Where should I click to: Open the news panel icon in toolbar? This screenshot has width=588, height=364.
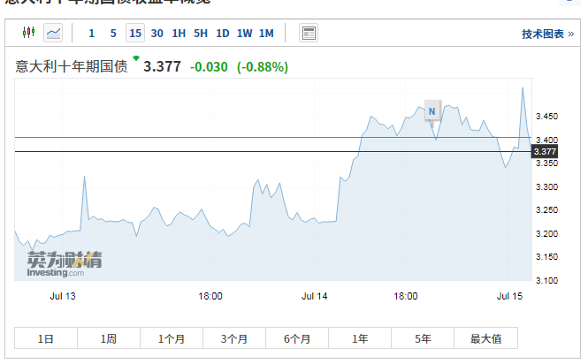(x=309, y=34)
